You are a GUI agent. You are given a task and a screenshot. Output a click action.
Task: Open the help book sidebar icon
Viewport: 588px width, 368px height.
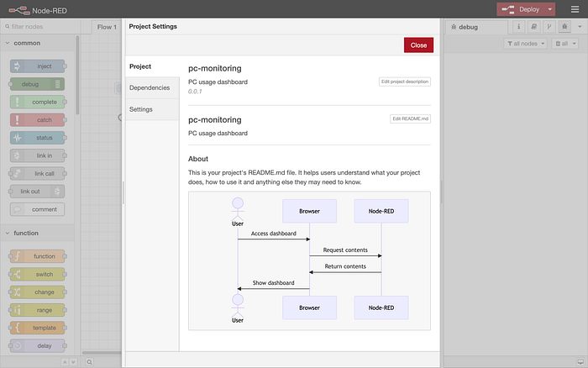pos(533,27)
